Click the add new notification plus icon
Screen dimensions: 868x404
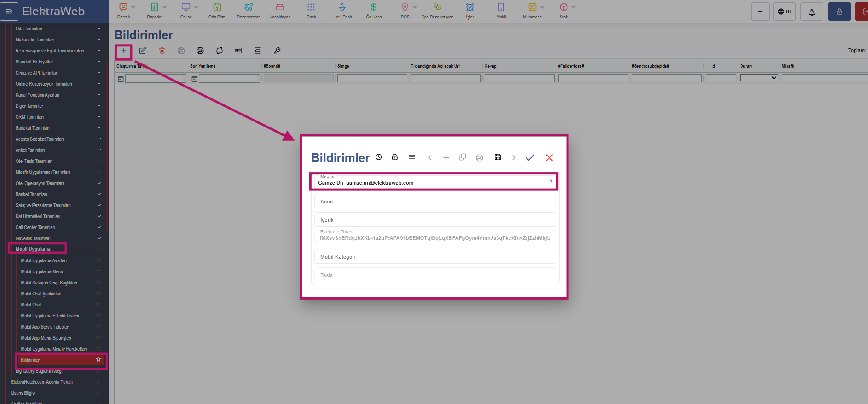click(x=123, y=51)
